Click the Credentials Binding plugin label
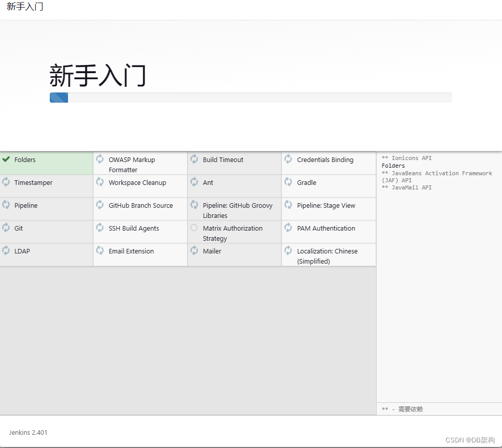This screenshot has width=502, height=448. (325, 159)
